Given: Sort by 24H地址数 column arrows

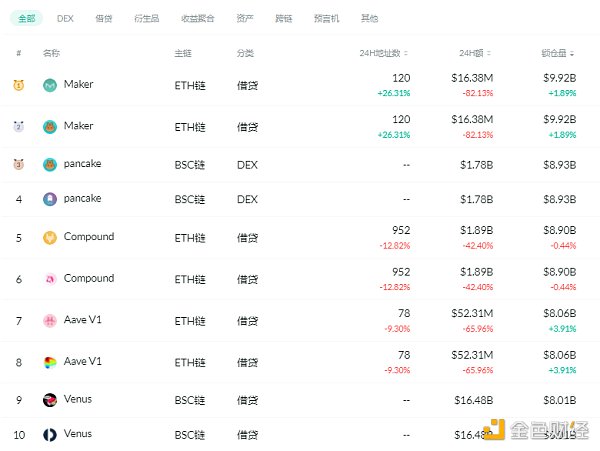Looking at the screenshot, I should click(406, 54).
